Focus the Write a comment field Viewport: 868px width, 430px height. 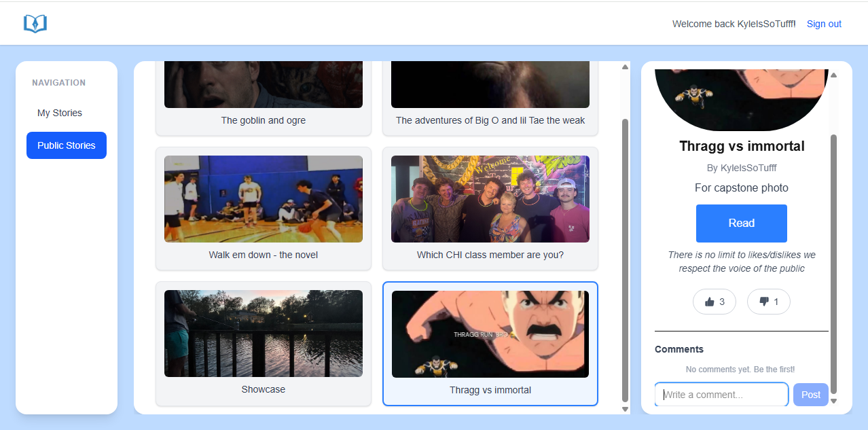point(721,395)
